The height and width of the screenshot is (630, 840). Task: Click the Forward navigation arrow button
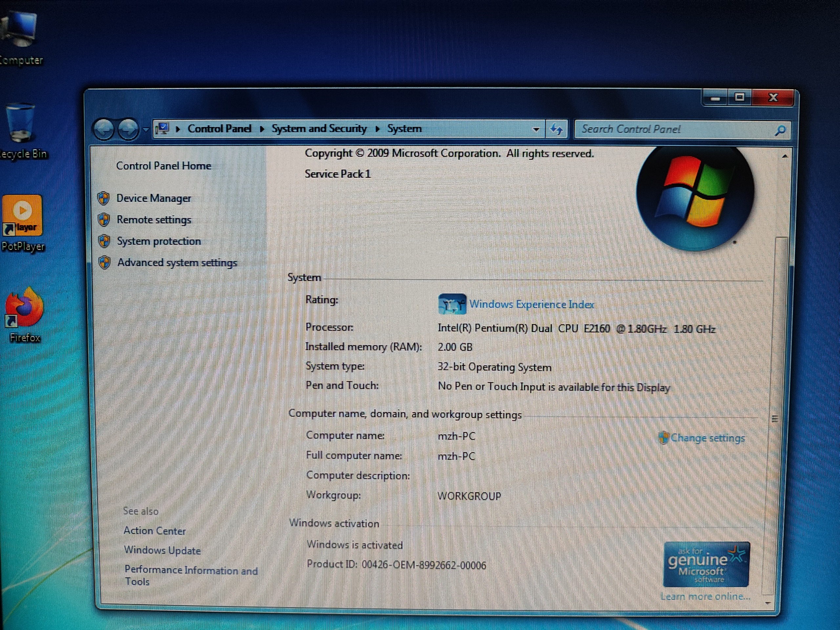[x=128, y=130]
